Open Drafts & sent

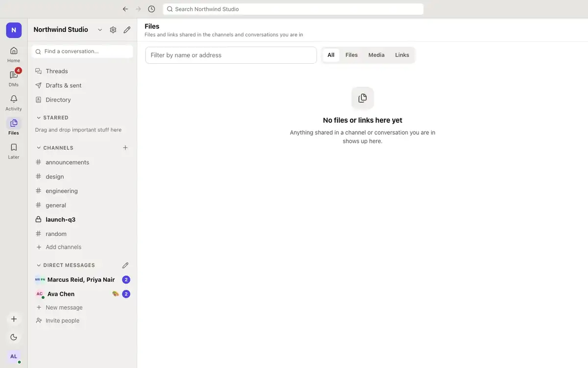point(82,85)
